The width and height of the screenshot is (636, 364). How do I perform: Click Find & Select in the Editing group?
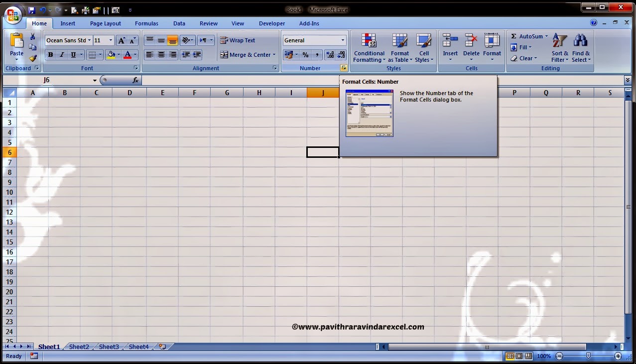click(x=581, y=50)
